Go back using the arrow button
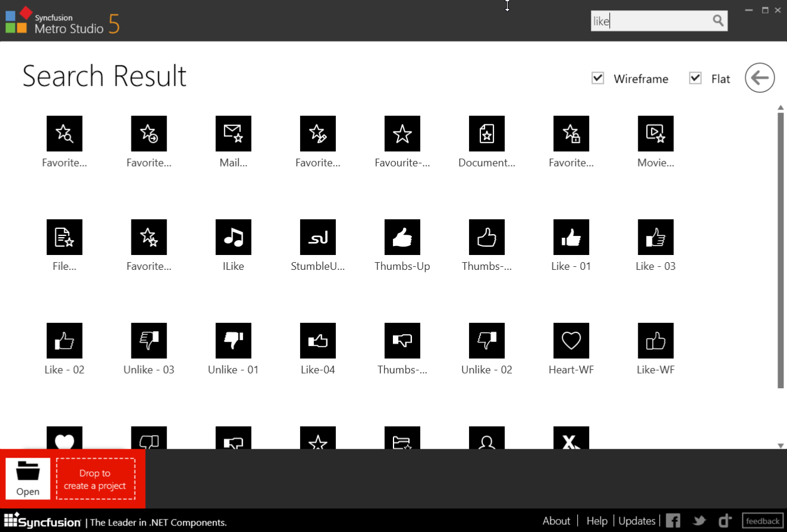Viewport: 787px width, 532px height. tap(760, 78)
